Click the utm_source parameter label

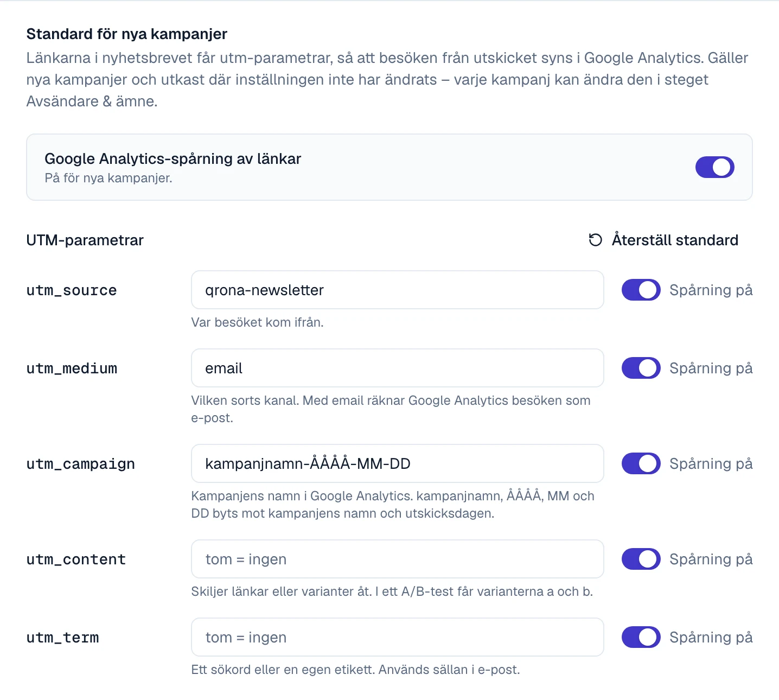(72, 290)
